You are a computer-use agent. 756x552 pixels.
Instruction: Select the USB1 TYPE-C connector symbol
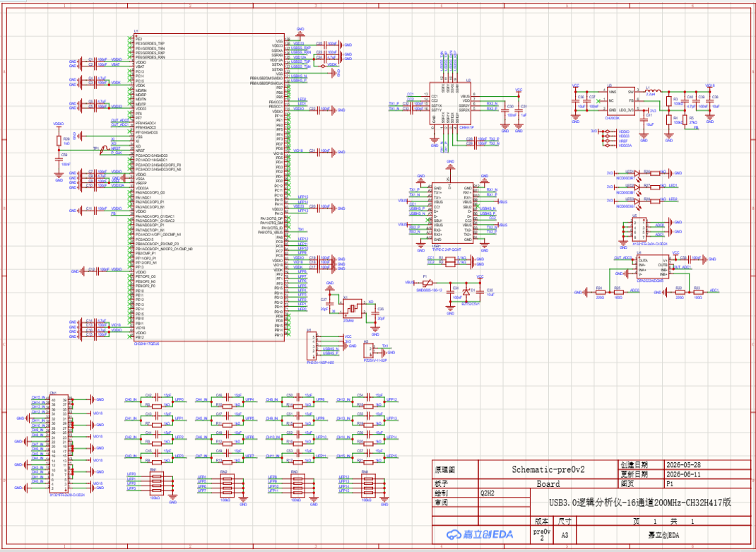click(x=451, y=213)
